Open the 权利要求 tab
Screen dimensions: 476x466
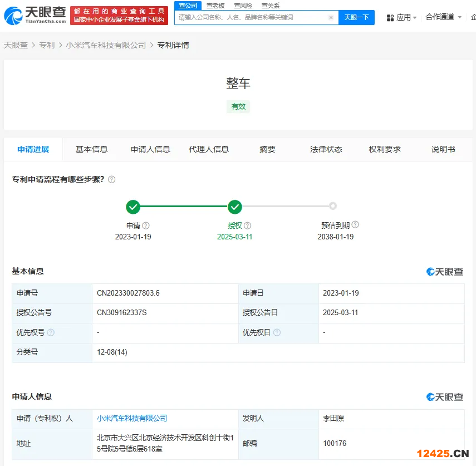coord(385,149)
